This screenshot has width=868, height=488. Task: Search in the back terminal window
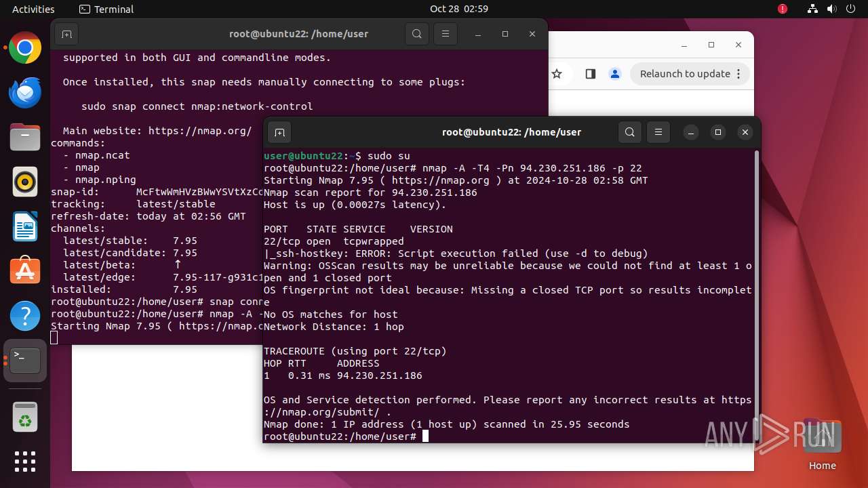(x=417, y=34)
